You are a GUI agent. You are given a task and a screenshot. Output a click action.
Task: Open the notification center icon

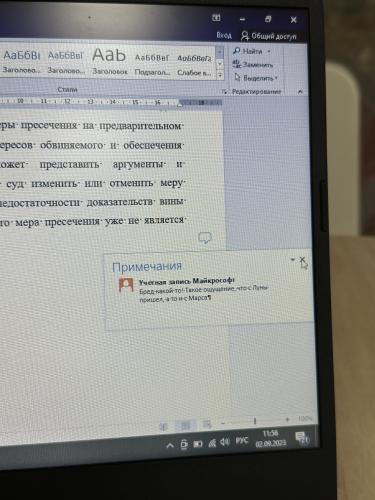(302, 437)
